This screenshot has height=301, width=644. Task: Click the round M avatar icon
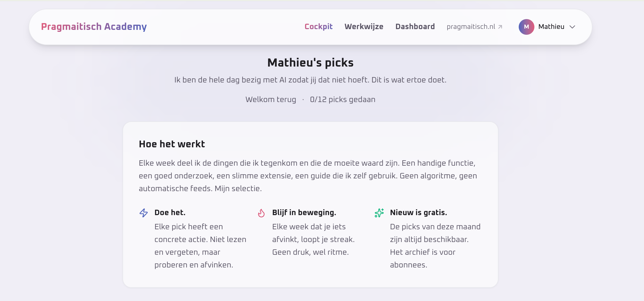(526, 27)
